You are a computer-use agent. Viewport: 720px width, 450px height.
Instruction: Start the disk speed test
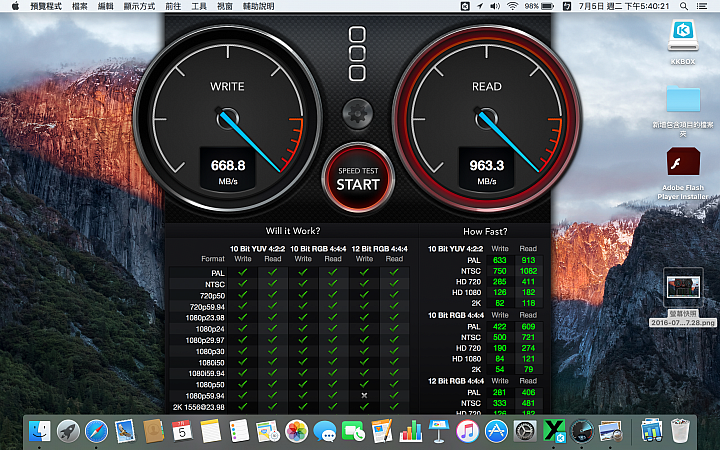click(x=358, y=179)
